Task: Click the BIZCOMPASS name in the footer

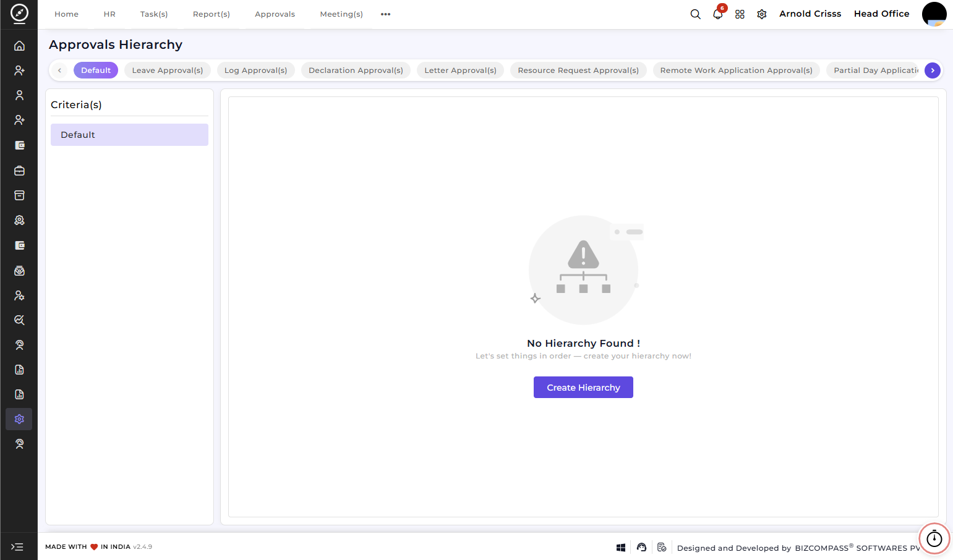Action: pos(822,548)
